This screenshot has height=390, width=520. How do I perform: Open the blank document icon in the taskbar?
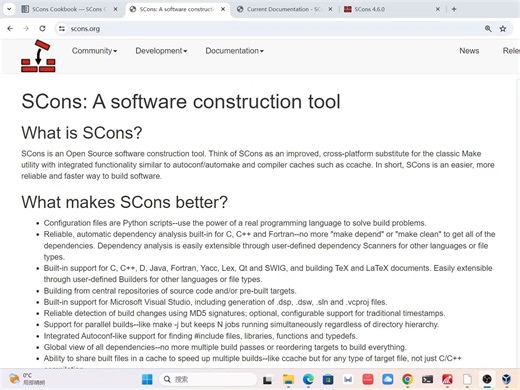(467, 379)
